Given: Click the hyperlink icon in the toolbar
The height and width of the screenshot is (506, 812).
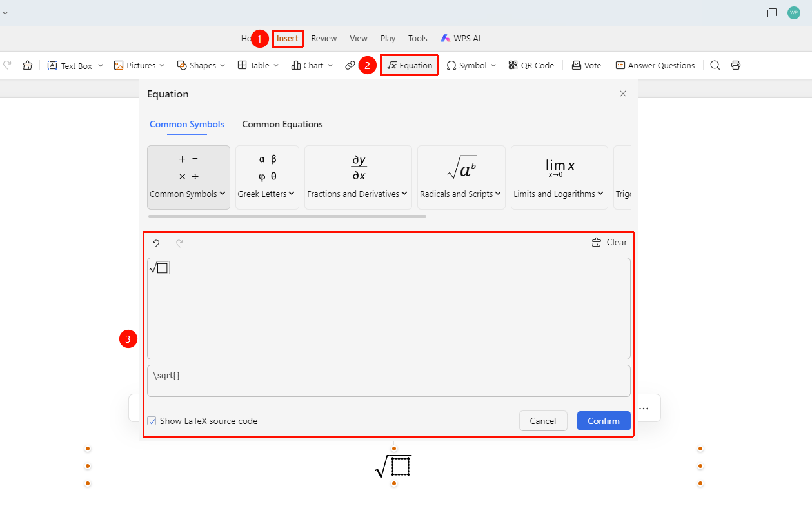Looking at the screenshot, I should pyautogui.click(x=350, y=65).
